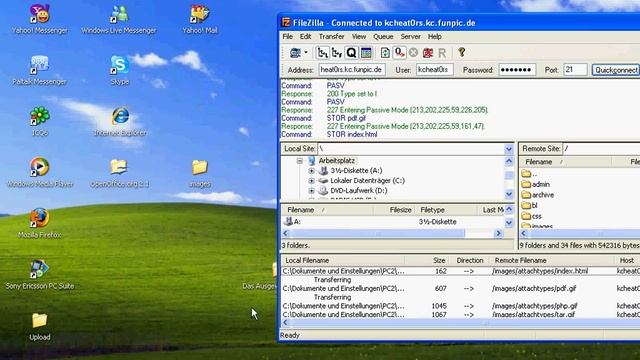The width and height of the screenshot is (640, 360).
Task: Click queue Size column header
Action: pyautogui.click(x=426, y=260)
